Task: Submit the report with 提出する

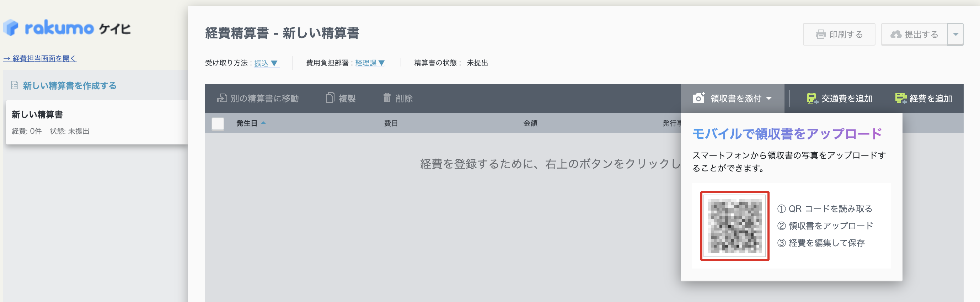Action: pos(914,35)
